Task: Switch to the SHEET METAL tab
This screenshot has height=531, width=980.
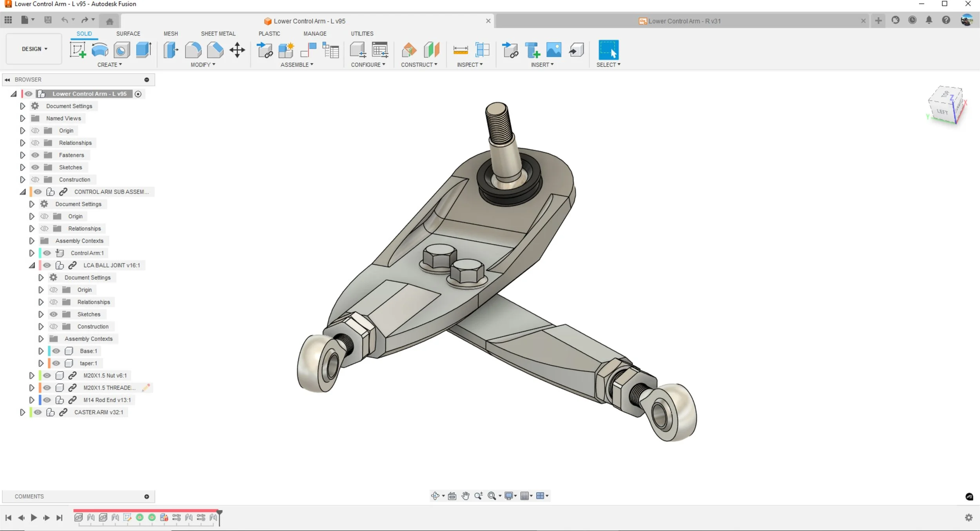Action: pos(218,34)
